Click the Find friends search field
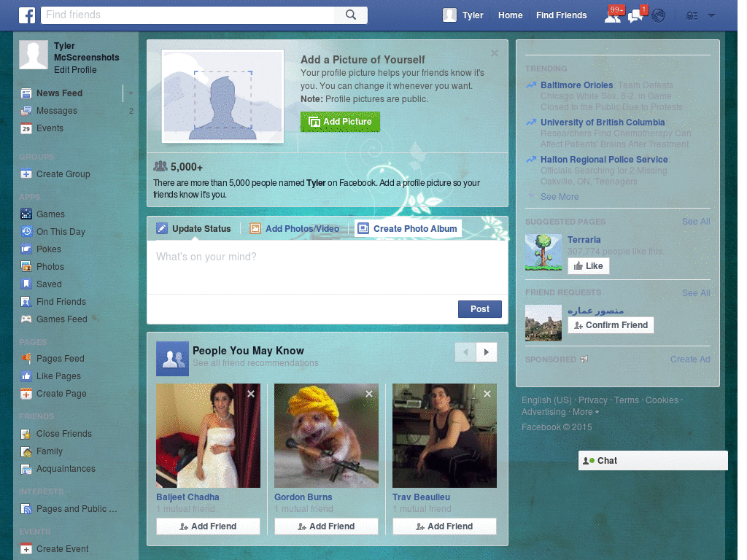The image size is (747, 560). coord(188,15)
